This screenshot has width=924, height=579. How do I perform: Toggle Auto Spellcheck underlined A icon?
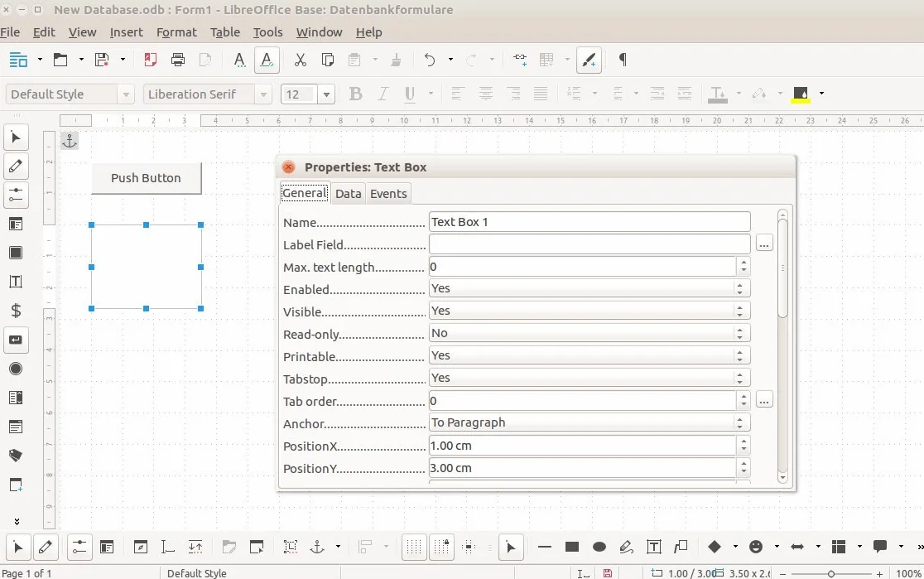tap(267, 60)
